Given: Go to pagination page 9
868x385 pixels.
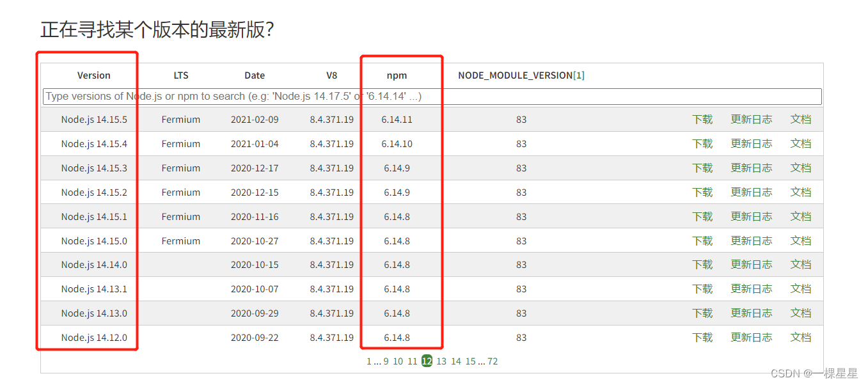Looking at the screenshot, I should coord(386,361).
